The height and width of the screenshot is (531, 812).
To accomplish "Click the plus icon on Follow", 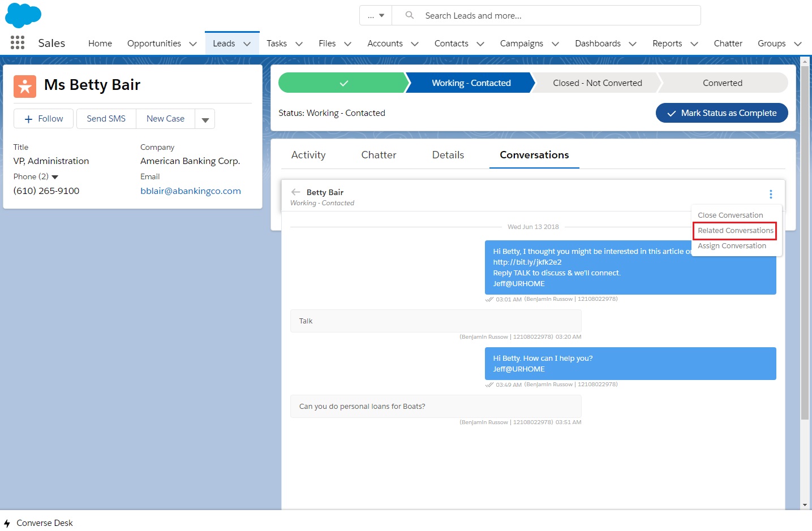I will 28,119.
